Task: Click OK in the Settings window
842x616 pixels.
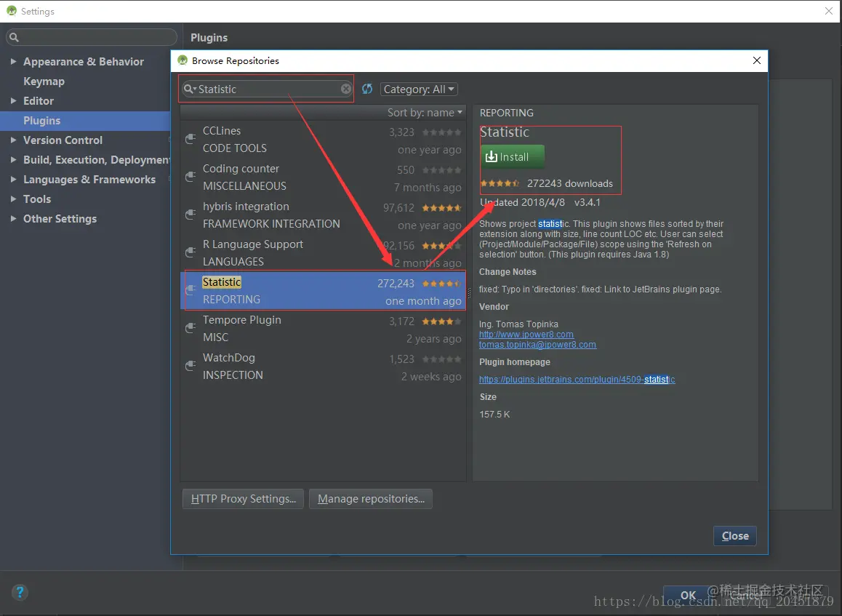Action: 688,595
